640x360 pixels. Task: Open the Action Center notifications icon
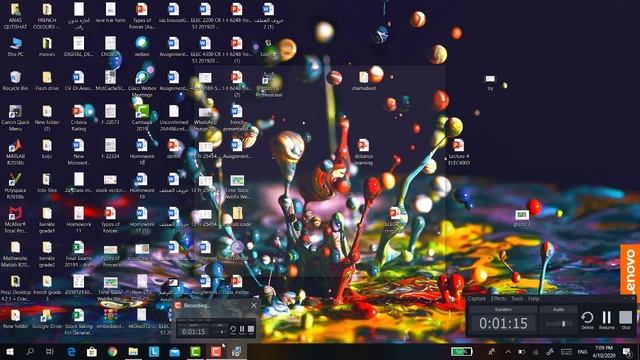click(x=627, y=351)
